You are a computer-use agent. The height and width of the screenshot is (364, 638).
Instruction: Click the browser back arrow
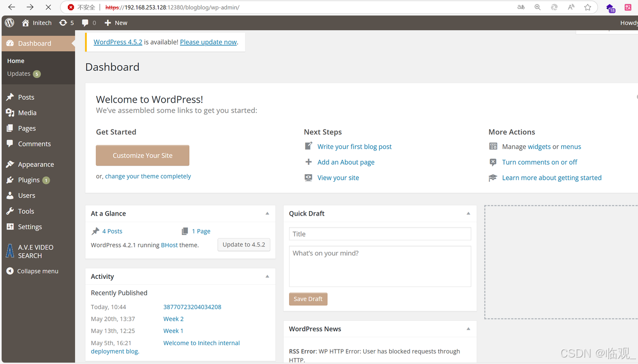(x=11, y=7)
